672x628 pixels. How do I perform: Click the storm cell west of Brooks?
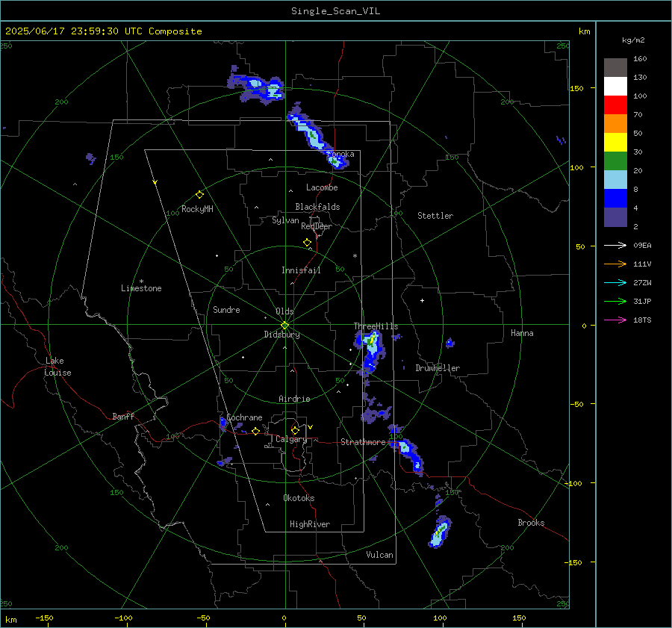[x=440, y=532]
